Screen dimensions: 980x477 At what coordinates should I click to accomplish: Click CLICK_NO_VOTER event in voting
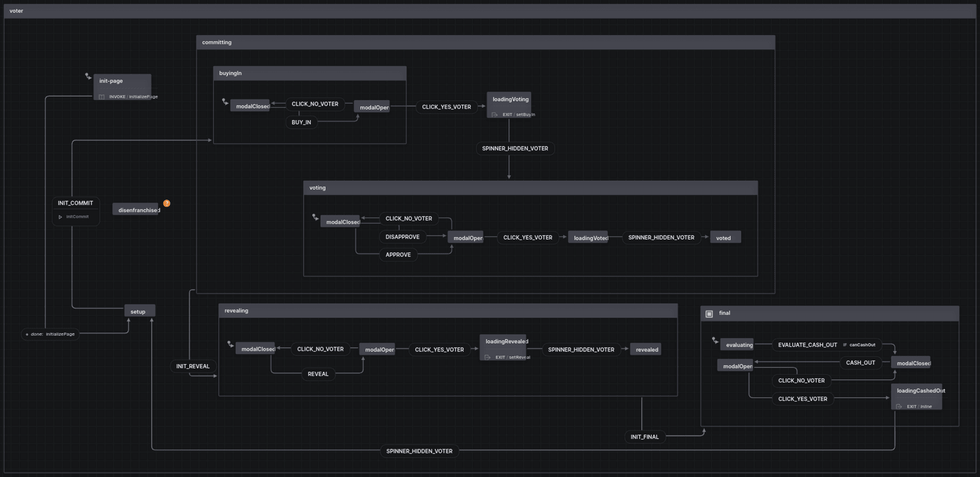[x=409, y=219]
